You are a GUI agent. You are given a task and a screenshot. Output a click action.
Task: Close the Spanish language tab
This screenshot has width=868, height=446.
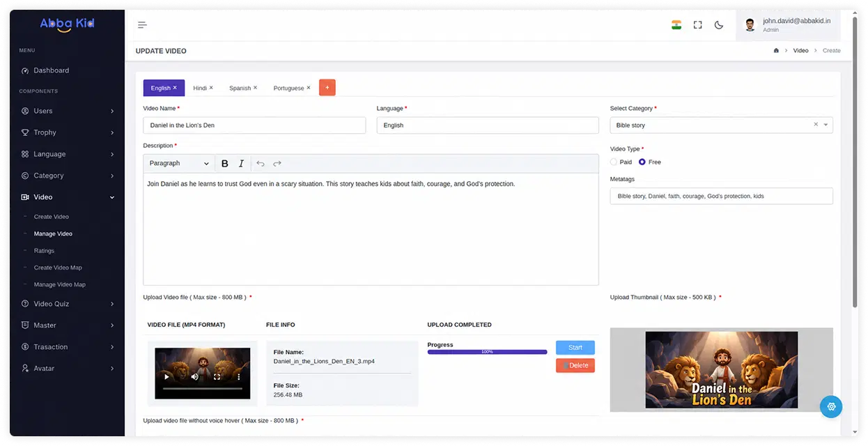[255, 88]
